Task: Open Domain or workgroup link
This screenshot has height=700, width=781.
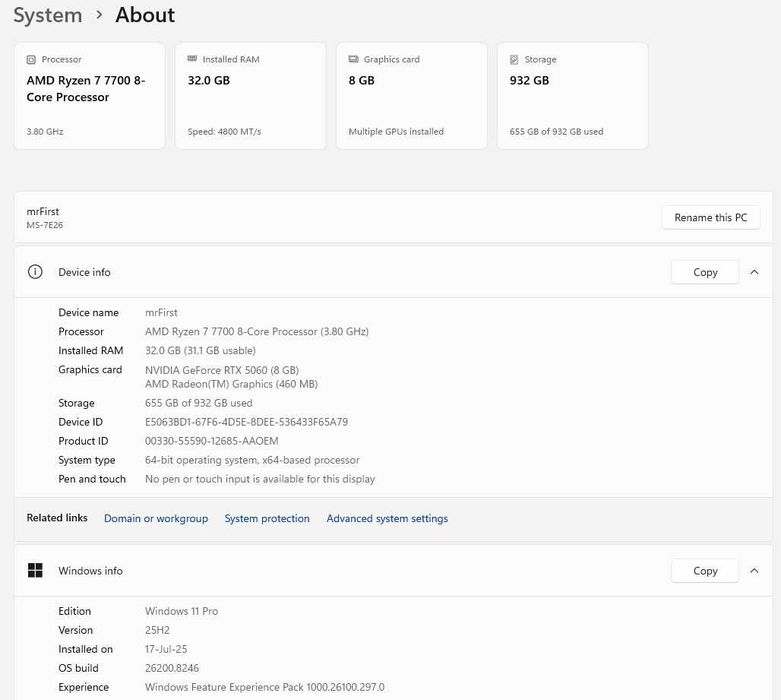Action: tap(156, 519)
